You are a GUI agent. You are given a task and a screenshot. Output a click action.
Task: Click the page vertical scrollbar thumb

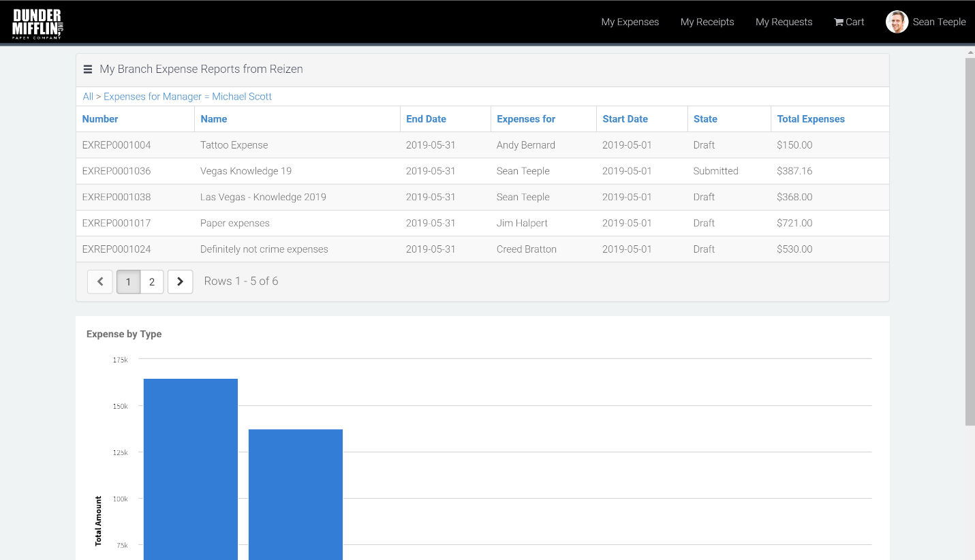click(x=970, y=242)
